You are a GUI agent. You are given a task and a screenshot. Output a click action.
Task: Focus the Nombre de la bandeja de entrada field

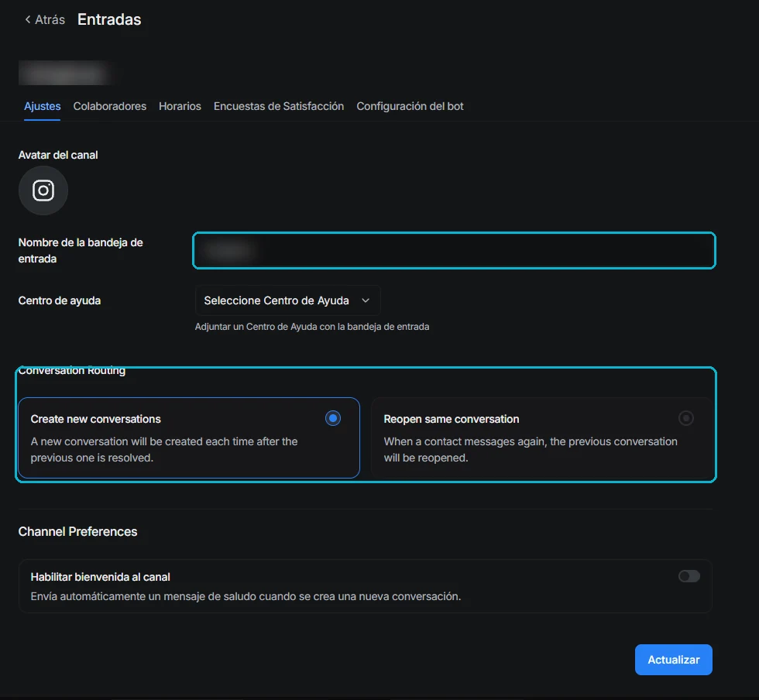point(454,250)
